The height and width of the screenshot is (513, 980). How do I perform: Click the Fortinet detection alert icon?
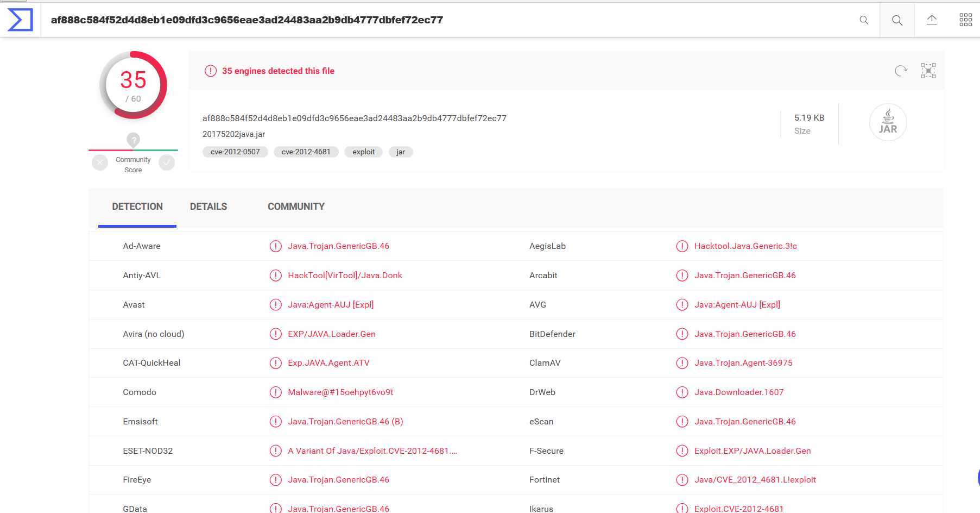pos(682,480)
